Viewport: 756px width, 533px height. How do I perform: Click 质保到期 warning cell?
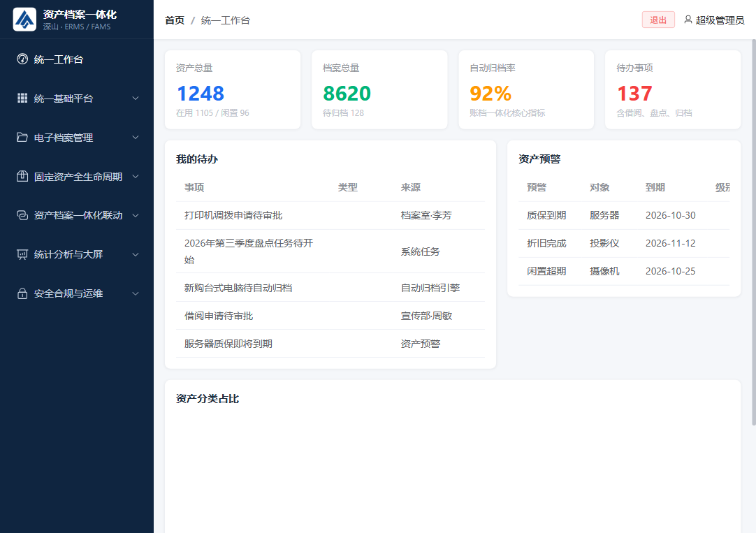click(546, 215)
